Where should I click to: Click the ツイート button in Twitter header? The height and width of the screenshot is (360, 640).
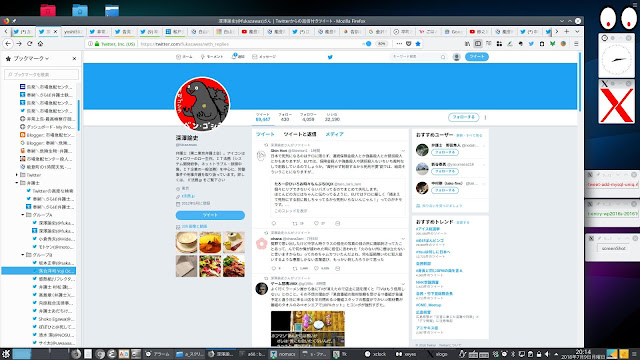click(477, 57)
